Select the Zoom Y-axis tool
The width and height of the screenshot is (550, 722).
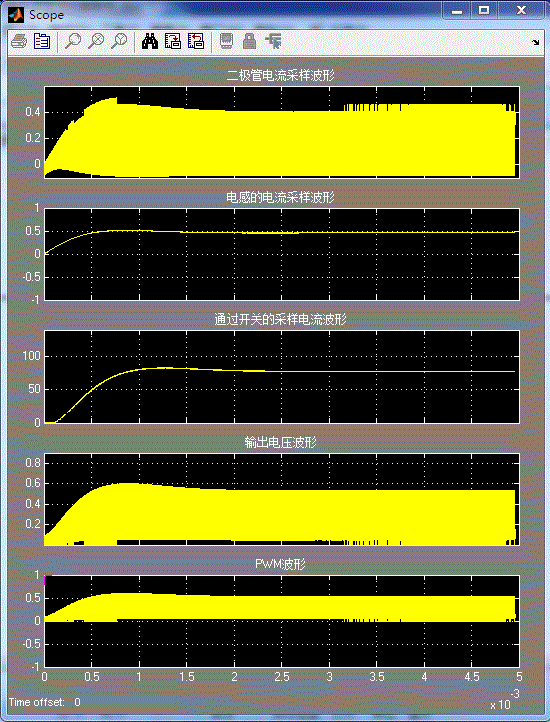coord(119,42)
